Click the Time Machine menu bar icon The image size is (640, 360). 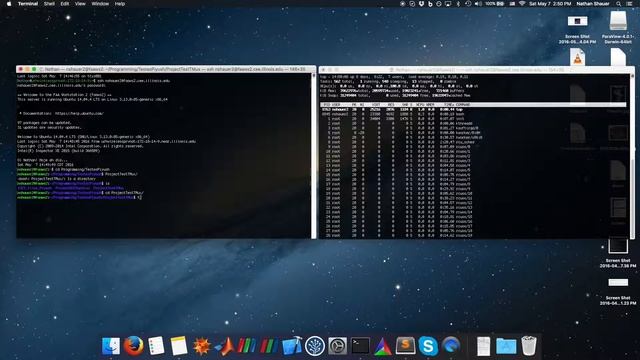468,4
